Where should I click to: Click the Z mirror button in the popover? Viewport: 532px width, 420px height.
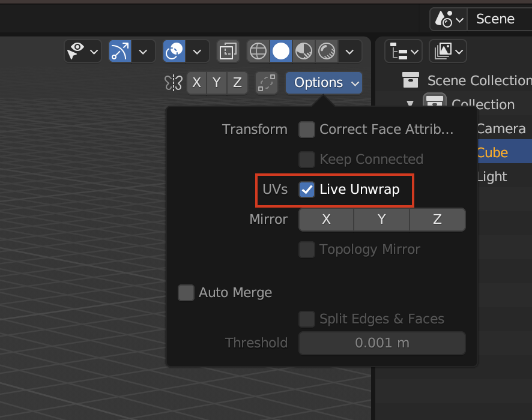(437, 220)
